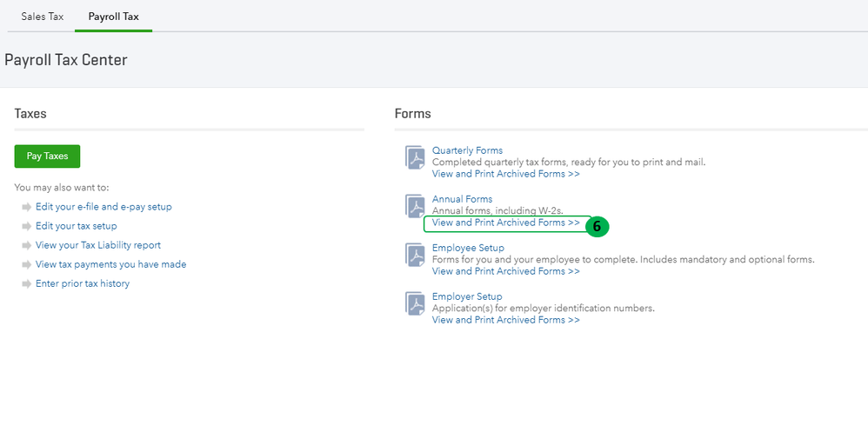Click the 'You may also want to:' text

pos(62,188)
